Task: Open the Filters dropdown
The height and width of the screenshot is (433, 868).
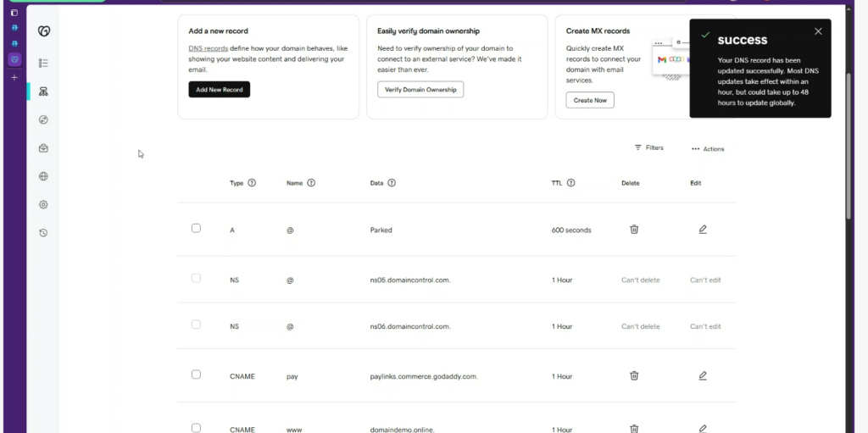Action: click(648, 147)
